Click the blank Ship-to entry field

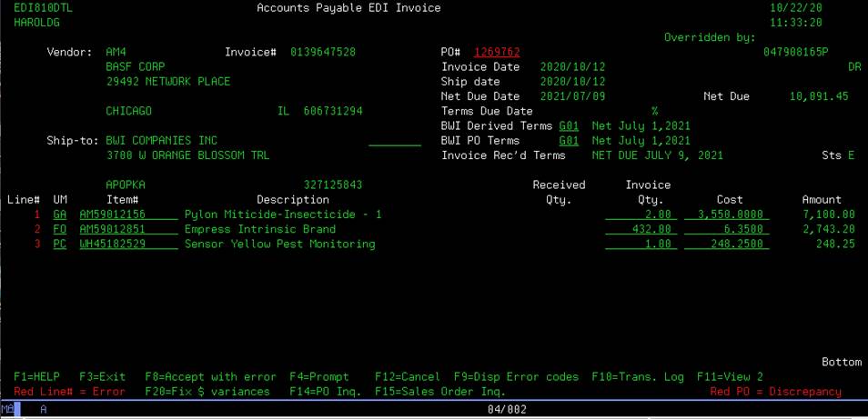point(395,141)
